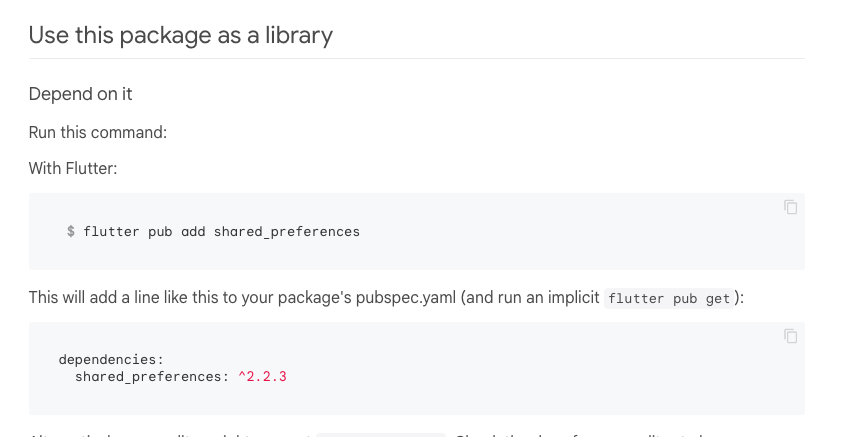851x437 pixels.
Task: Click the 'With Flutter:' label
Action: (73, 168)
